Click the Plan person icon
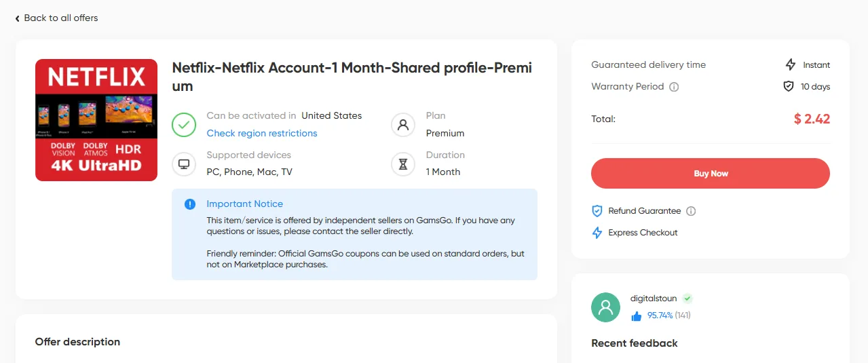Screen dimensions: 868x363 point(403,125)
